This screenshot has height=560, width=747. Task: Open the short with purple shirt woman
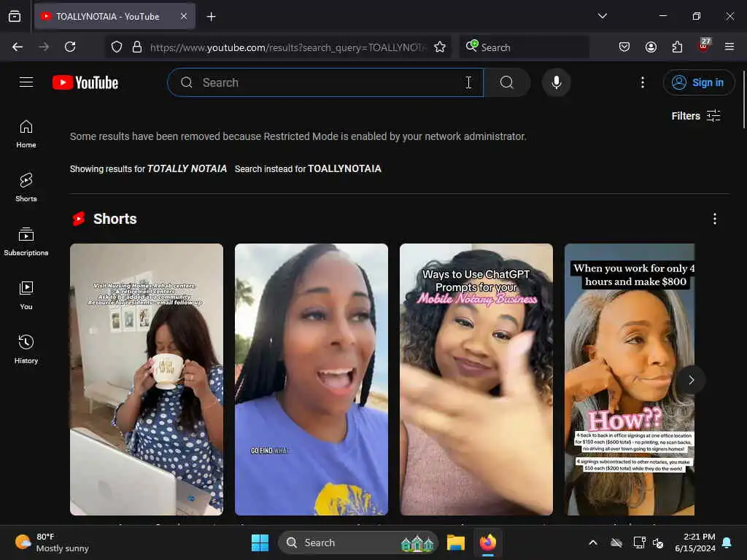pyautogui.click(x=311, y=379)
